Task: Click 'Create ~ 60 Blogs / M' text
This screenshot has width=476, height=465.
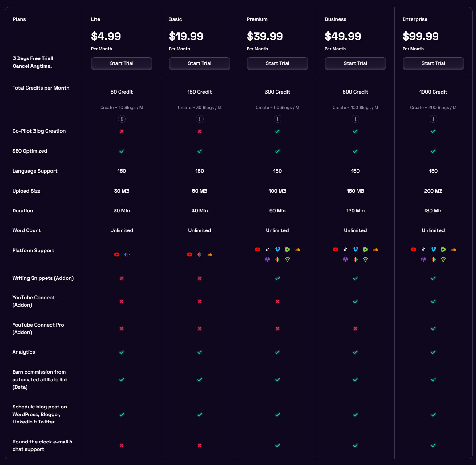Action: [x=277, y=108]
